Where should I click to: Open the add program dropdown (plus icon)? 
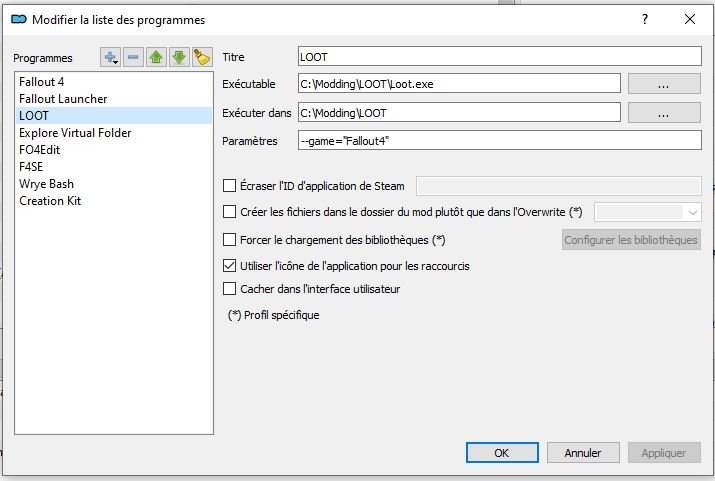coord(111,58)
